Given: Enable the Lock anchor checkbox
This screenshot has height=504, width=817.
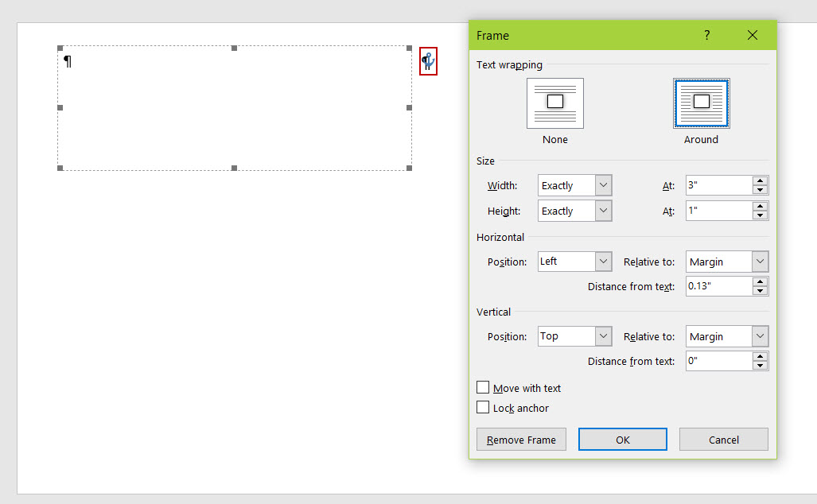Looking at the screenshot, I should pyautogui.click(x=483, y=407).
